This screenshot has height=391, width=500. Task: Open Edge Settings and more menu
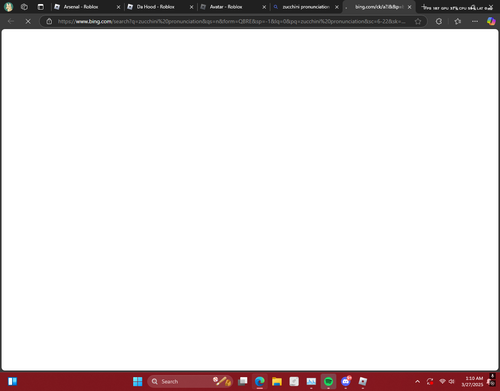[x=475, y=21]
